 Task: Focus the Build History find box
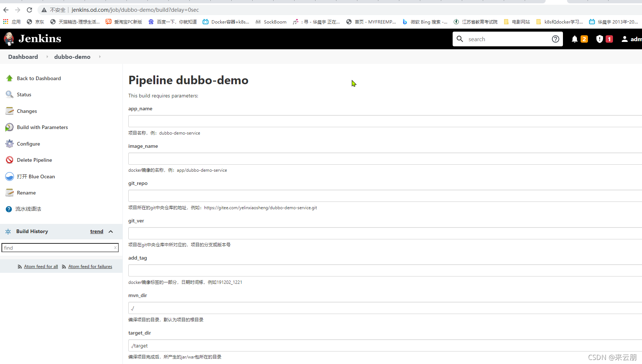(x=60, y=248)
